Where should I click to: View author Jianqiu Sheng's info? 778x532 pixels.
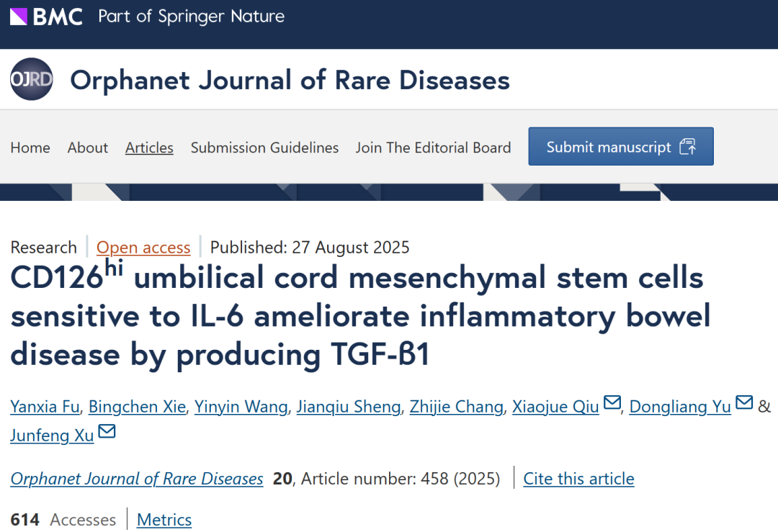349,407
